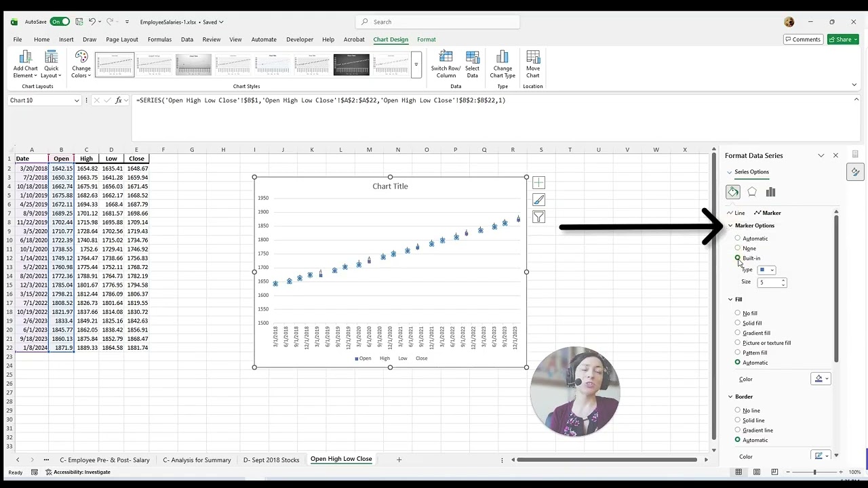Switch to Normal view in status bar

740,472
